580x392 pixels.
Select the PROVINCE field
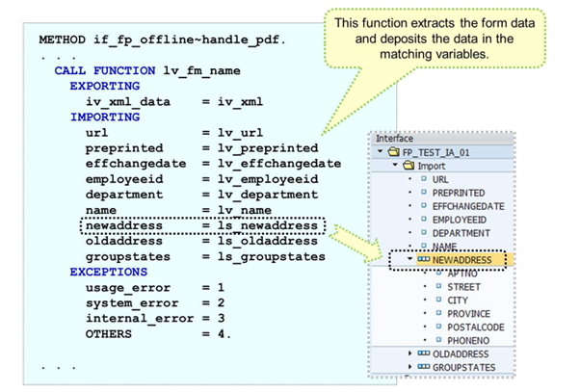pyautogui.click(x=468, y=313)
